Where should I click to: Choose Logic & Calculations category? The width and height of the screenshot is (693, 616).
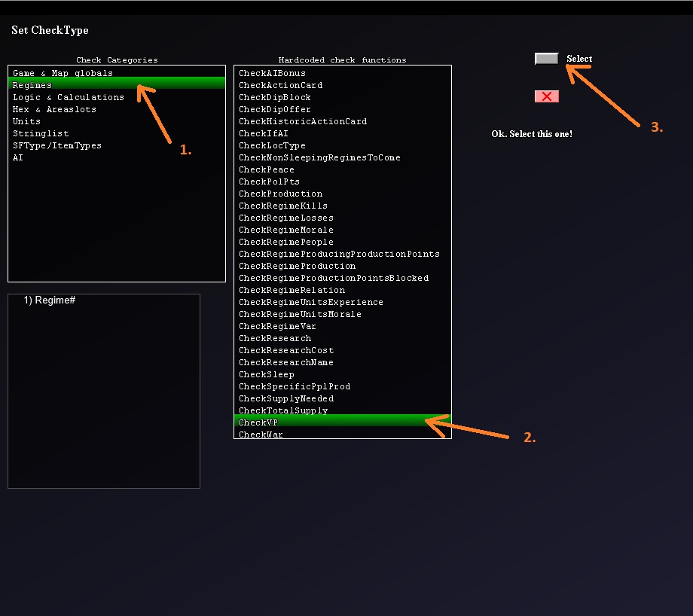(x=117, y=97)
